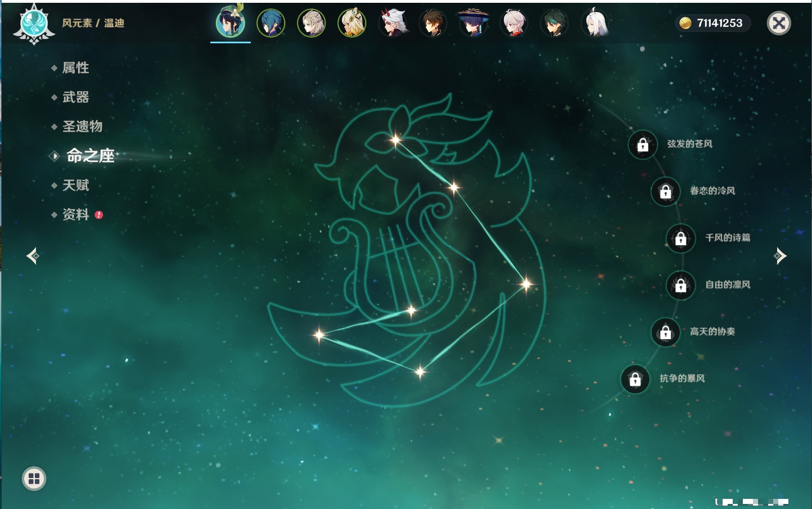Open the 资料 profile tab

pos(75,214)
